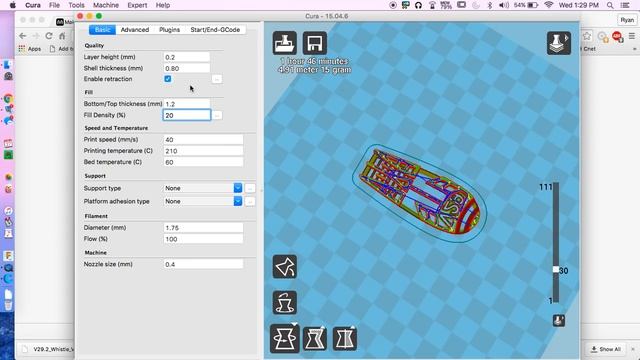This screenshot has height=360, width=640.
Task: Open the Cura application menu
Action: [x=33, y=5]
